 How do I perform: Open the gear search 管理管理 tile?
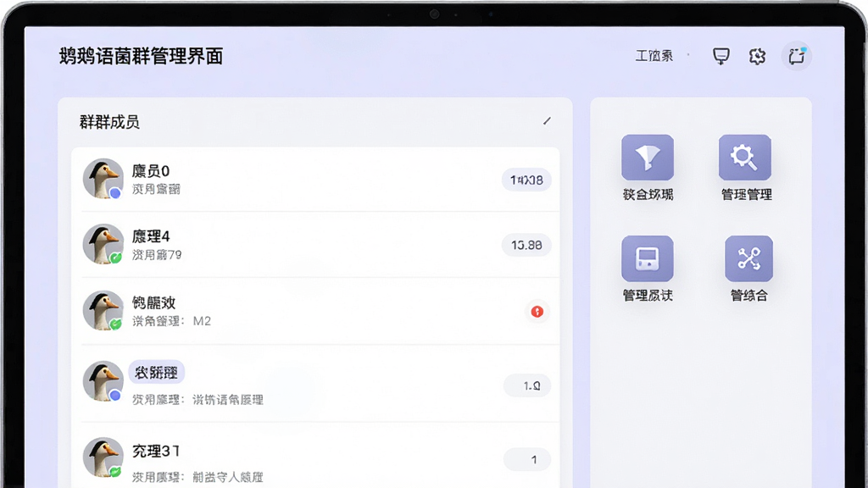click(745, 157)
